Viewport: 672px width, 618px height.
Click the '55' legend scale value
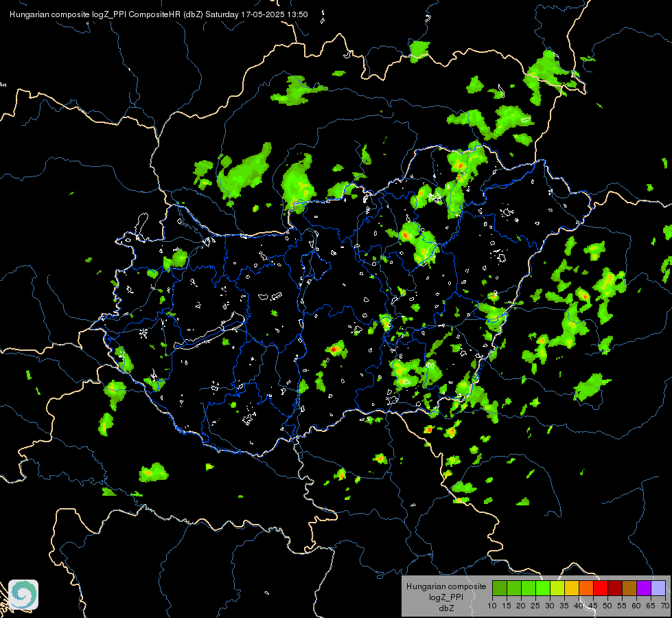click(622, 606)
